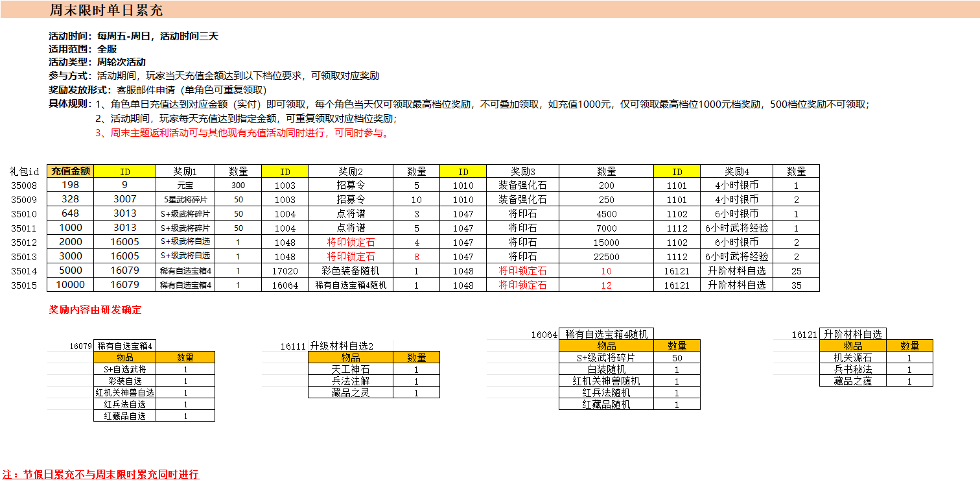Click the underlined 节假日累充 note at bottom
Viewport: 980px width, 480px height.
point(100,474)
